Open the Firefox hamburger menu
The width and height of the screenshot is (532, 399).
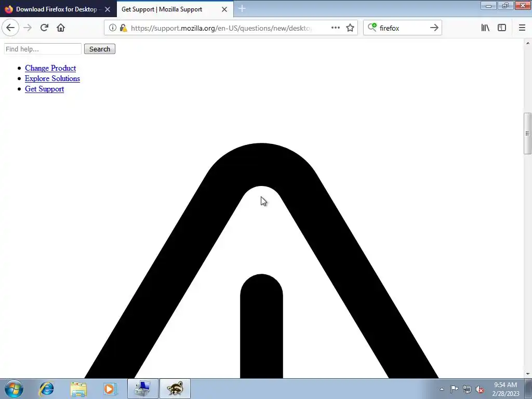(x=522, y=28)
